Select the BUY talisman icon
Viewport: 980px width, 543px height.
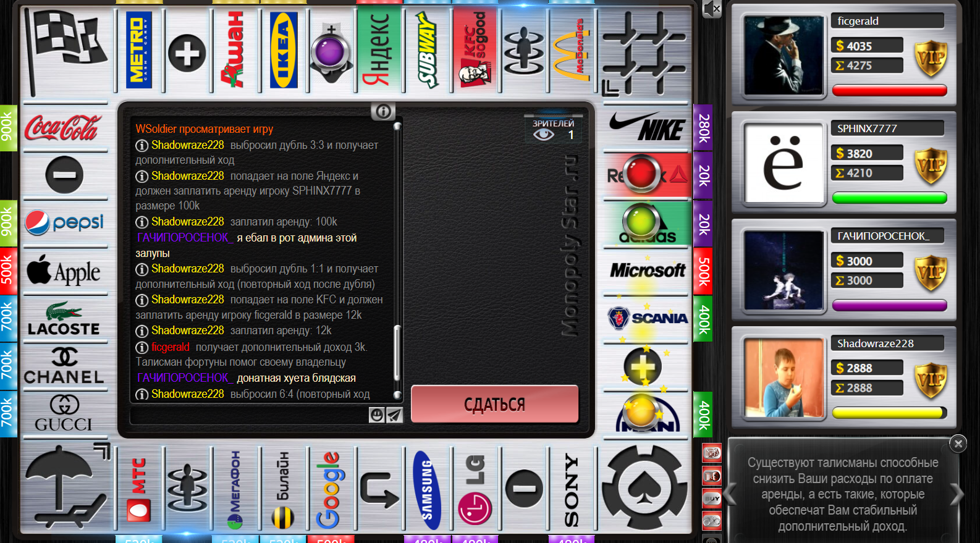pyautogui.click(x=712, y=498)
